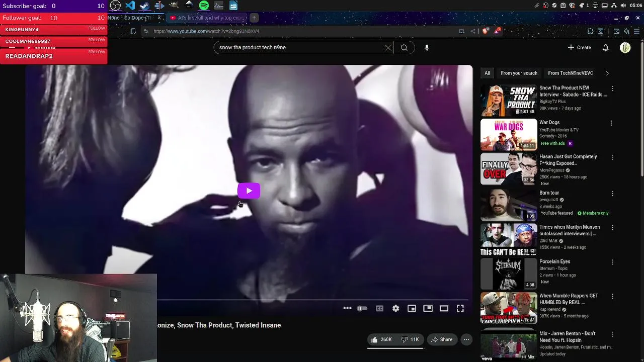Screen dimensions: 644x362
Task: Click the search magnifier button
Action: tap(404, 47)
